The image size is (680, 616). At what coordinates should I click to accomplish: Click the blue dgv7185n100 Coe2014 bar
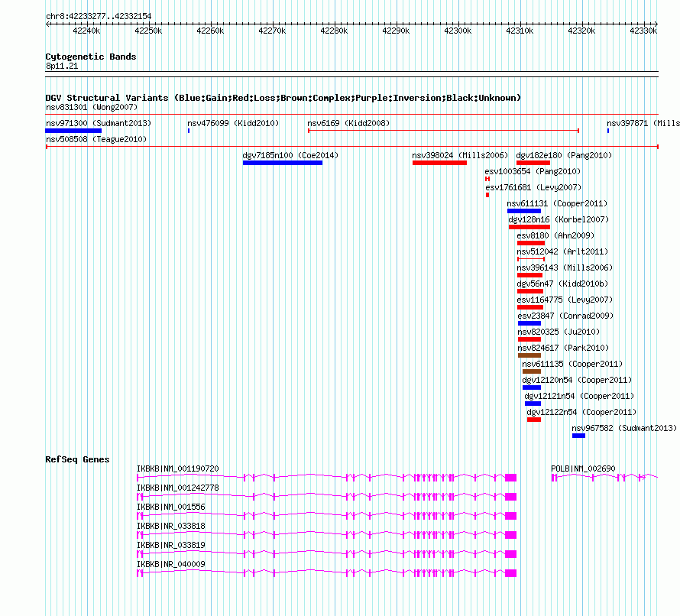[283, 163]
